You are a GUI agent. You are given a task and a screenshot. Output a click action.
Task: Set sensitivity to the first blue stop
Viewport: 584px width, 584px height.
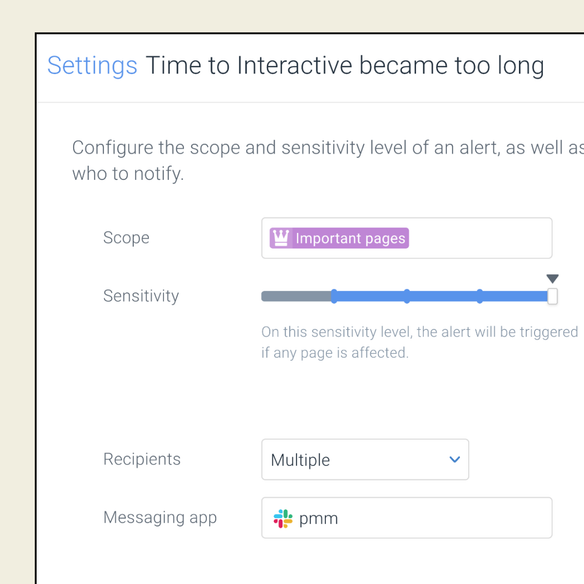coord(334,296)
